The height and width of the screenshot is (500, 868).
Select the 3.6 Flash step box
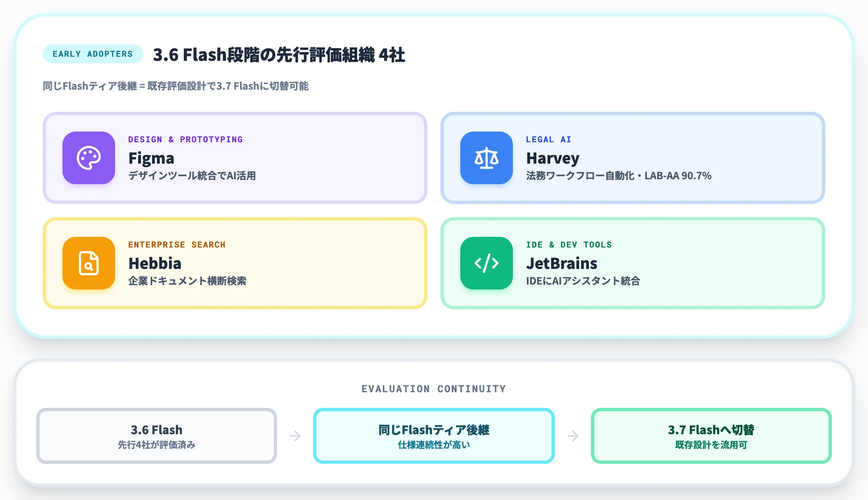(x=157, y=436)
